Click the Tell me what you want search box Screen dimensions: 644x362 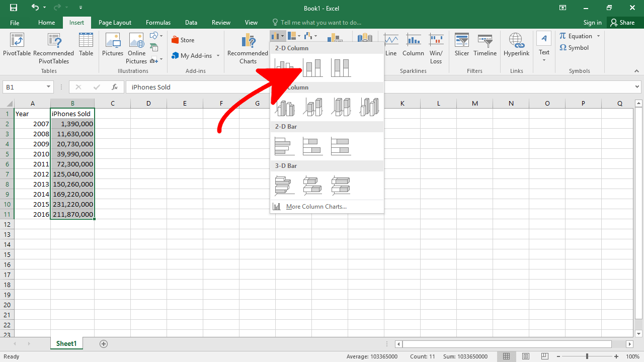pos(317,23)
